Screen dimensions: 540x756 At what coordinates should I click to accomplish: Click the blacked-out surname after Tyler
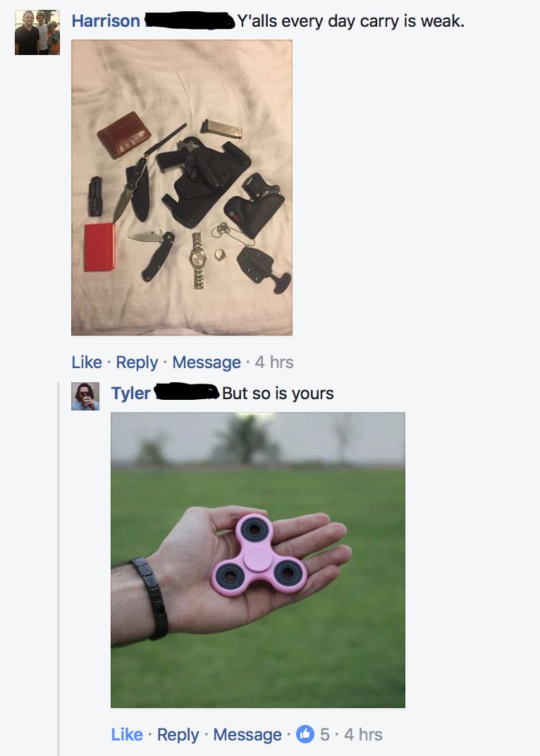click(187, 392)
